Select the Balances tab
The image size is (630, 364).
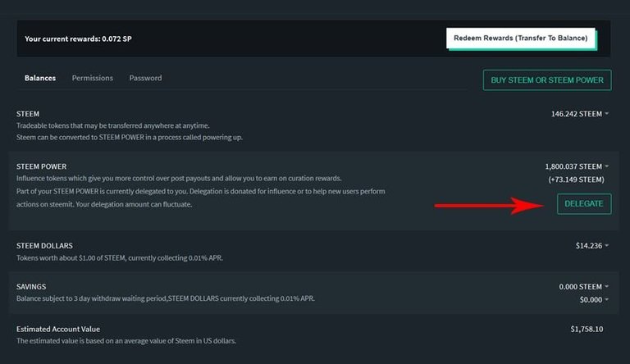pos(40,78)
